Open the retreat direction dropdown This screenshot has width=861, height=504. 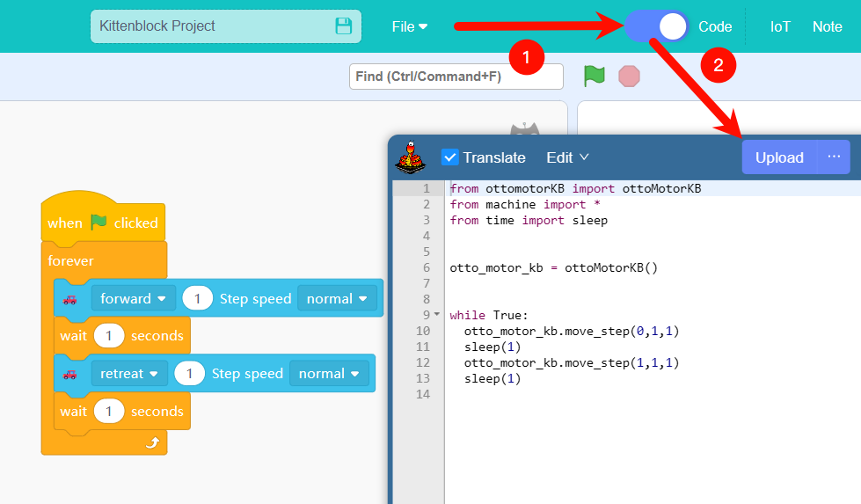point(128,374)
